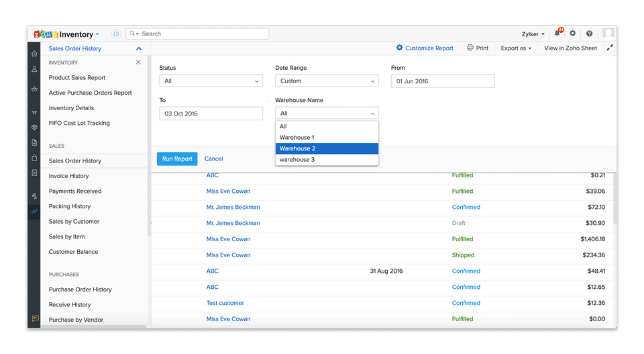The image size is (644, 354).
Task: Open the Packages box icon in sidebar
Action: click(x=34, y=128)
